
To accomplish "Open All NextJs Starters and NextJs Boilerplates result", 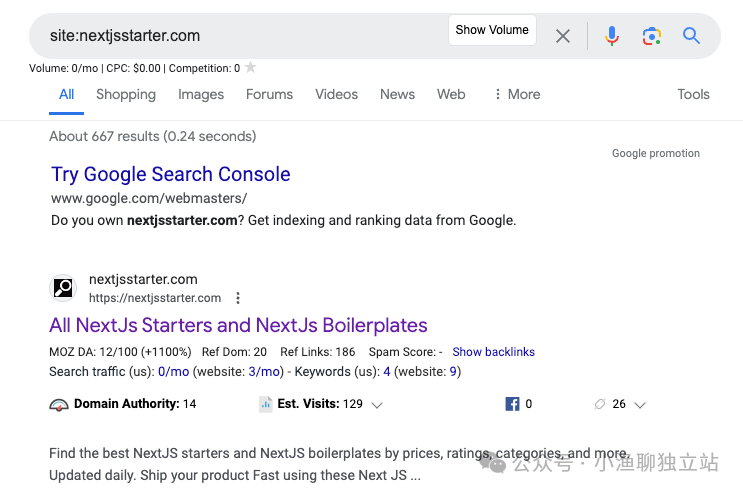I will tap(238, 325).
